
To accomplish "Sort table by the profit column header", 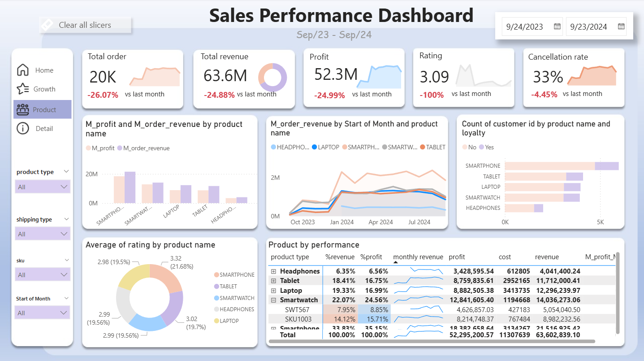I will click(457, 257).
